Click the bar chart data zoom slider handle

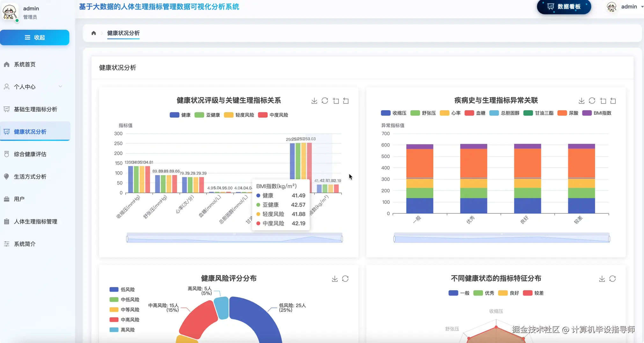click(x=127, y=238)
